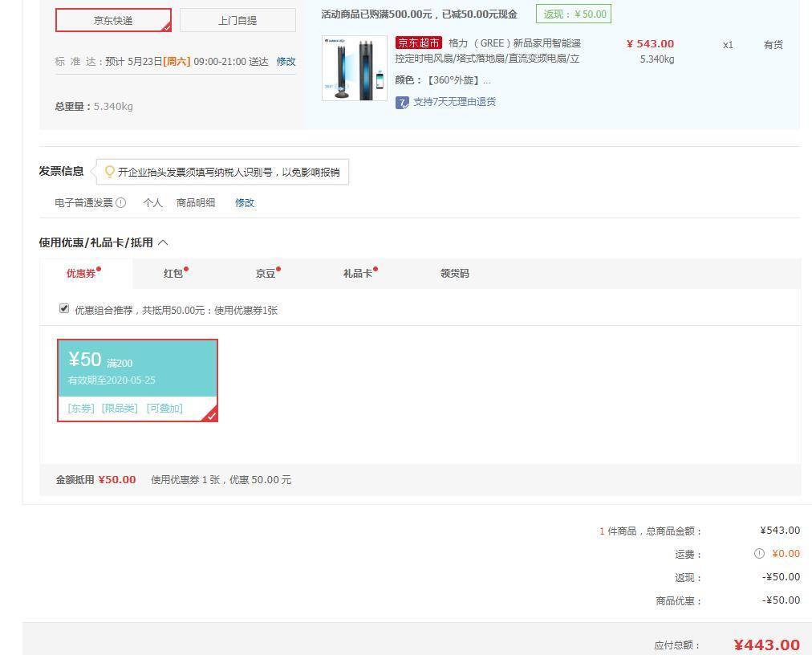Screen dimensions: 812x655
Task: Click 金额抵用 ¥50.00 summary text
Action: (x=95, y=480)
